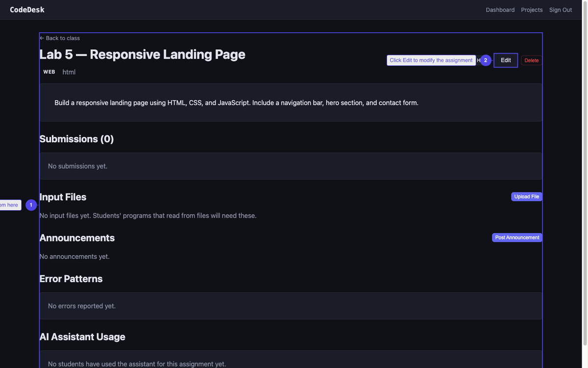Click the assignment description text box
588x368 pixels.
click(291, 103)
